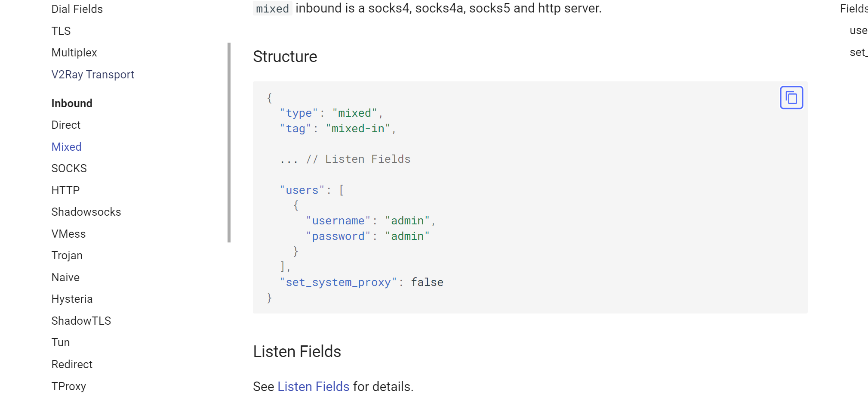
Task: Select Shadowsocks in the sidebar
Action: [86, 211]
